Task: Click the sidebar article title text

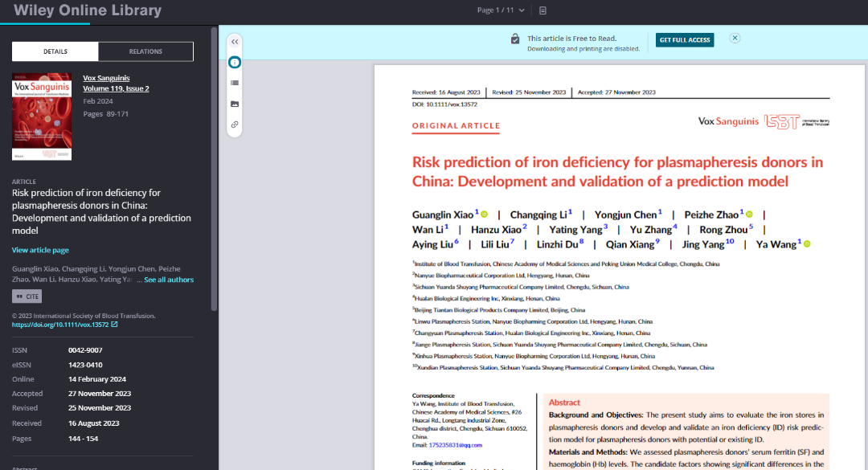Action: (101, 211)
